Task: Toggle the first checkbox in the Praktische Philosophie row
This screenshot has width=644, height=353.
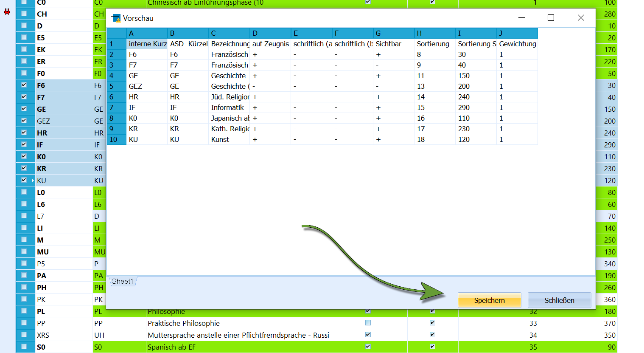Action: click(x=368, y=323)
